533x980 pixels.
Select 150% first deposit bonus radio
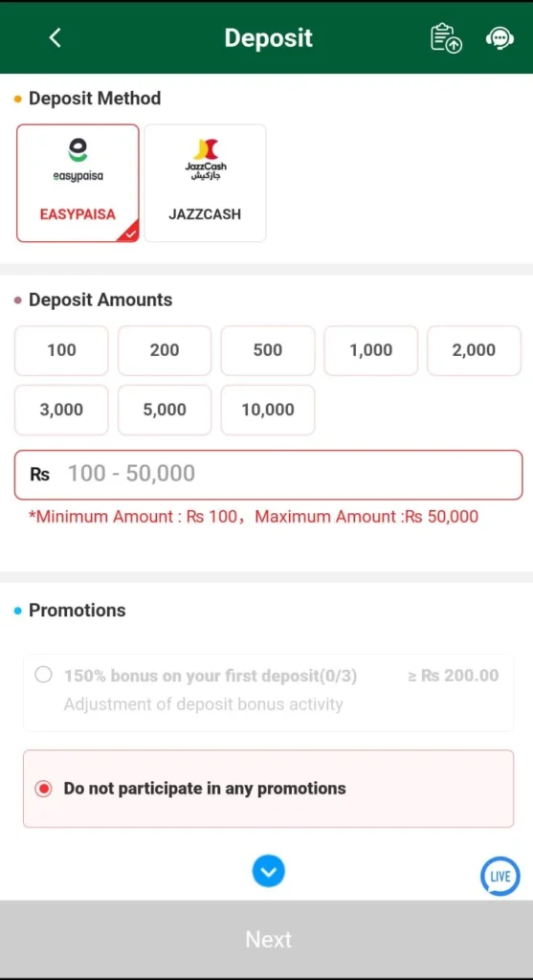[x=43, y=675]
